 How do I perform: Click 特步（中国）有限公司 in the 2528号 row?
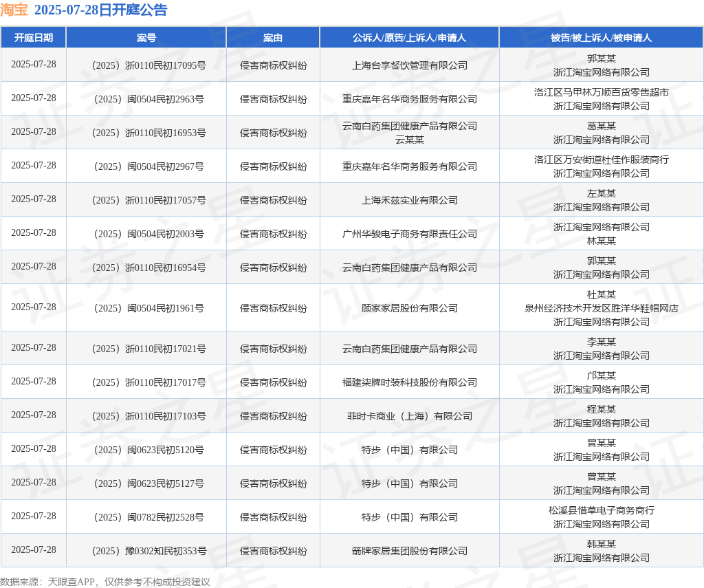coord(410,517)
